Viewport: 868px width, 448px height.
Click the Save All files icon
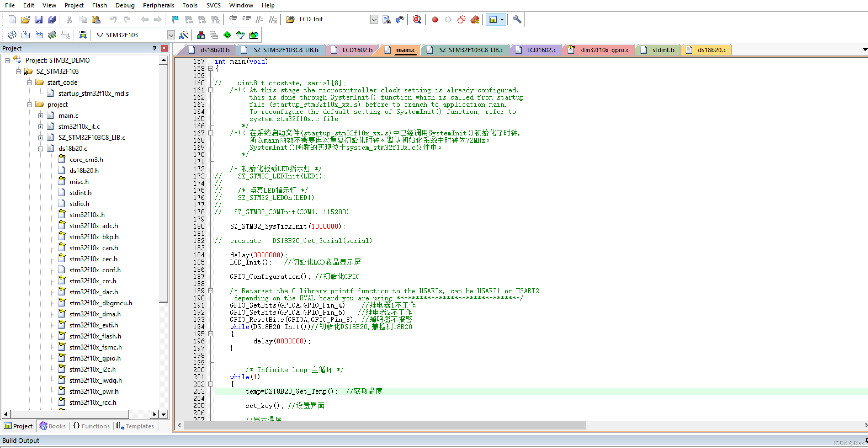(52, 20)
